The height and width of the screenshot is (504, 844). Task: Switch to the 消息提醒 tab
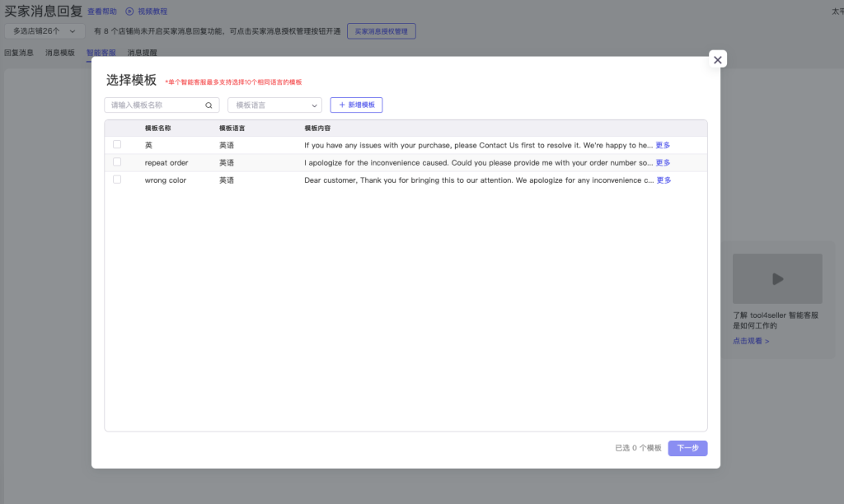pyautogui.click(x=142, y=53)
